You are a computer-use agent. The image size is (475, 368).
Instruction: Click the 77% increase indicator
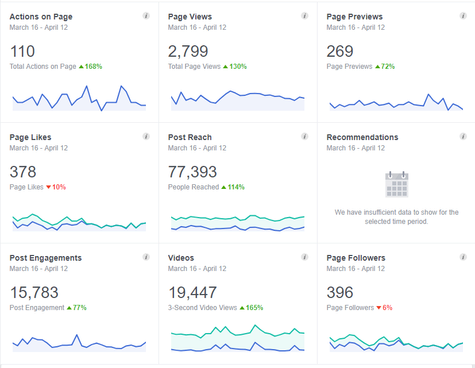77,308
